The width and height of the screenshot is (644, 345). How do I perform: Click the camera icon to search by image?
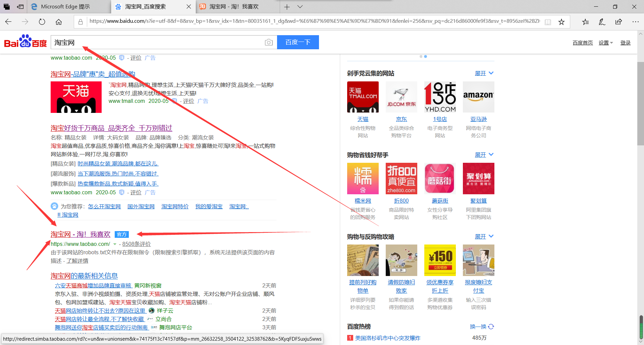pyautogui.click(x=268, y=42)
